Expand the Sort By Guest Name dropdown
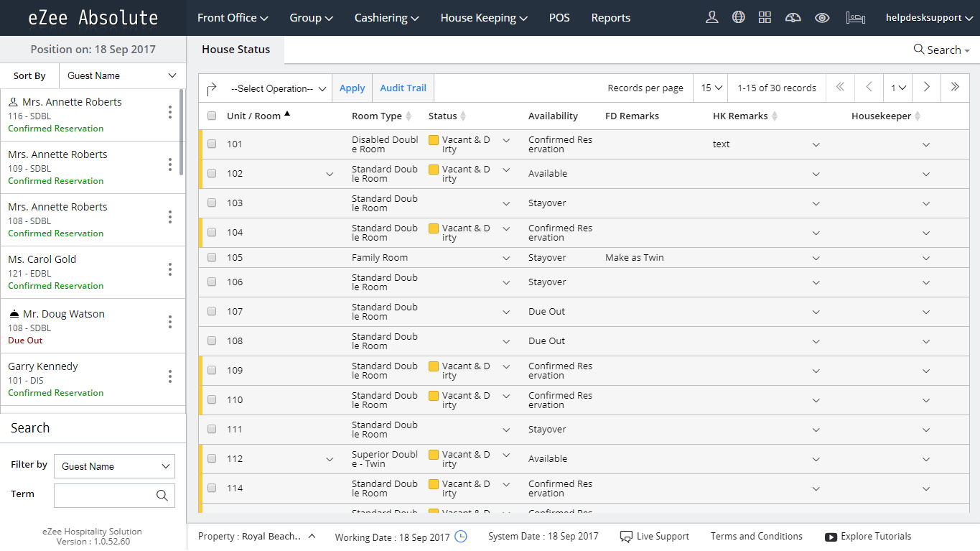Viewport: 980px width, 551px height. tap(121, 75)
